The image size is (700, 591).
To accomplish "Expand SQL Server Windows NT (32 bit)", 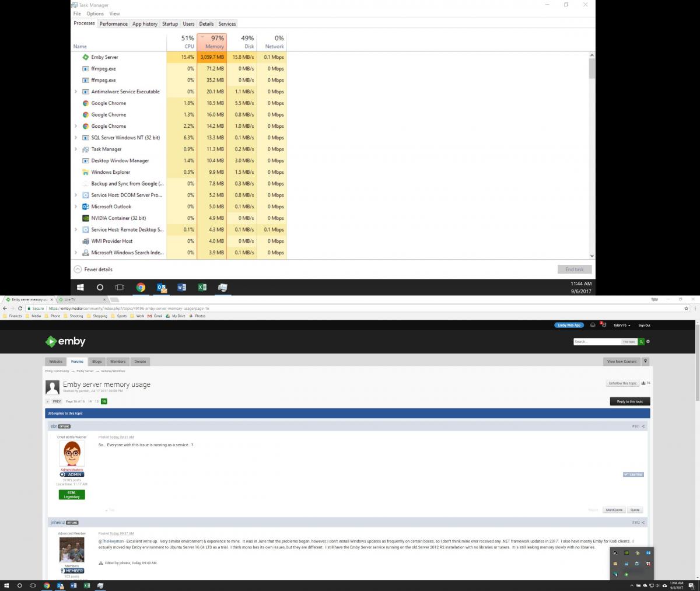I will point(76,138).
